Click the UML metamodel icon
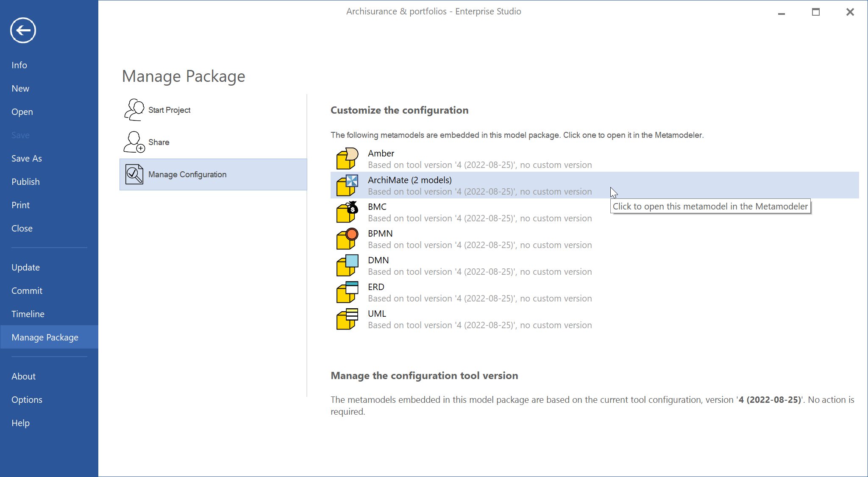 point(347,319)
